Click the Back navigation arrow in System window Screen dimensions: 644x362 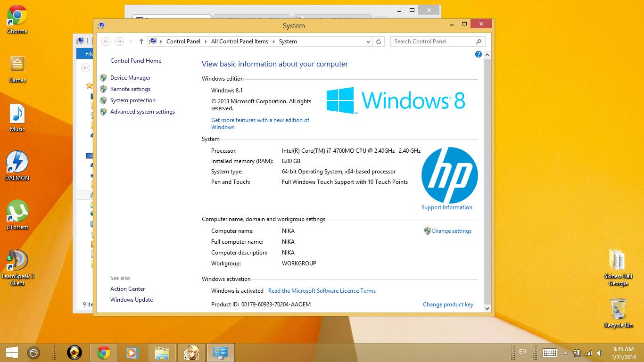pyautogui.click(x=106, y=41)
